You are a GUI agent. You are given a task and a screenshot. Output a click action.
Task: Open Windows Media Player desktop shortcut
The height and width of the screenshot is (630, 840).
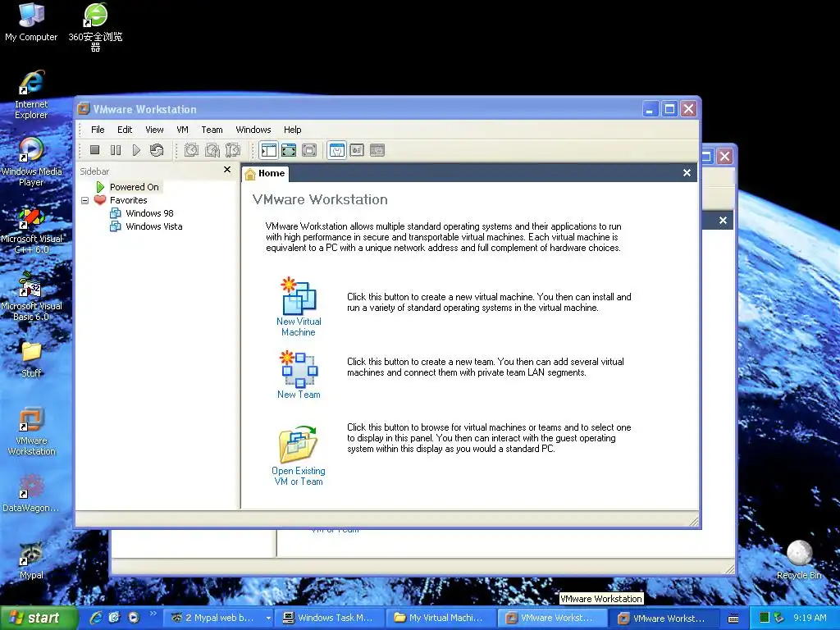click(31, 162)
